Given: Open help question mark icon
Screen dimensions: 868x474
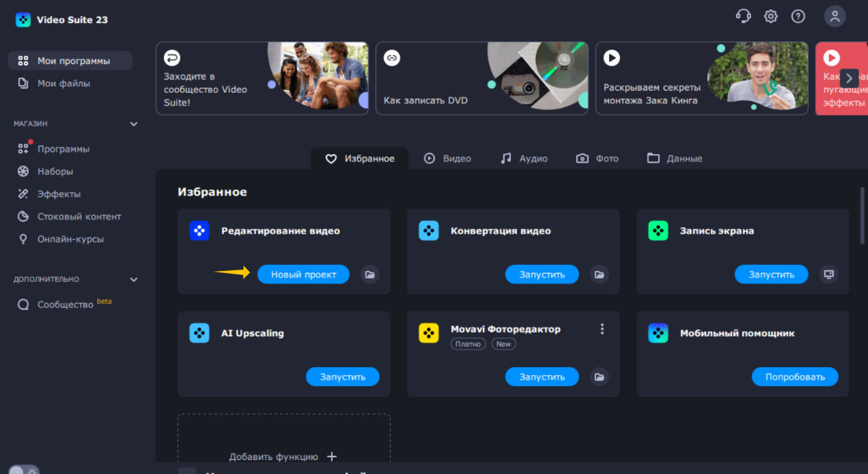Looking at the screenshot, I should tap(798, 16).
